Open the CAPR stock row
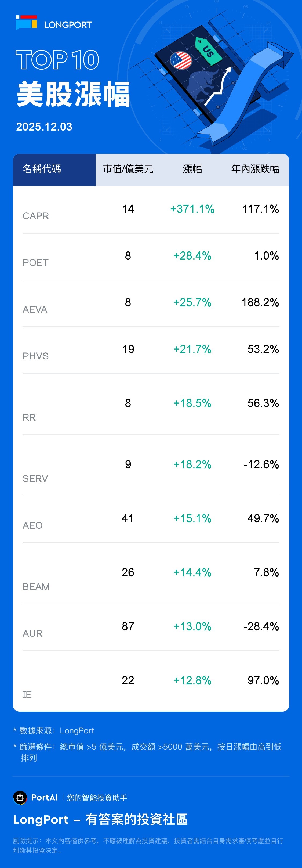This screenshot has height=868, width=302. coord(36,216)
